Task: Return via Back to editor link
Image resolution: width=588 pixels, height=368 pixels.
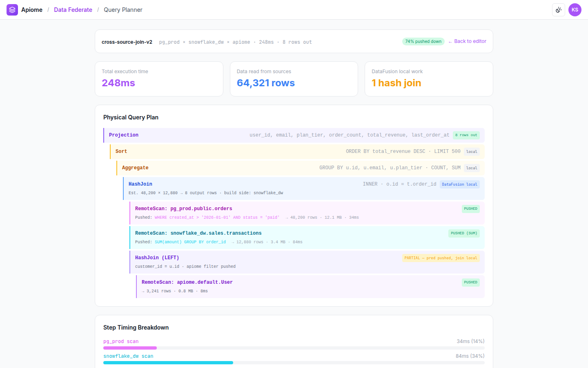Action: point(467,41)
